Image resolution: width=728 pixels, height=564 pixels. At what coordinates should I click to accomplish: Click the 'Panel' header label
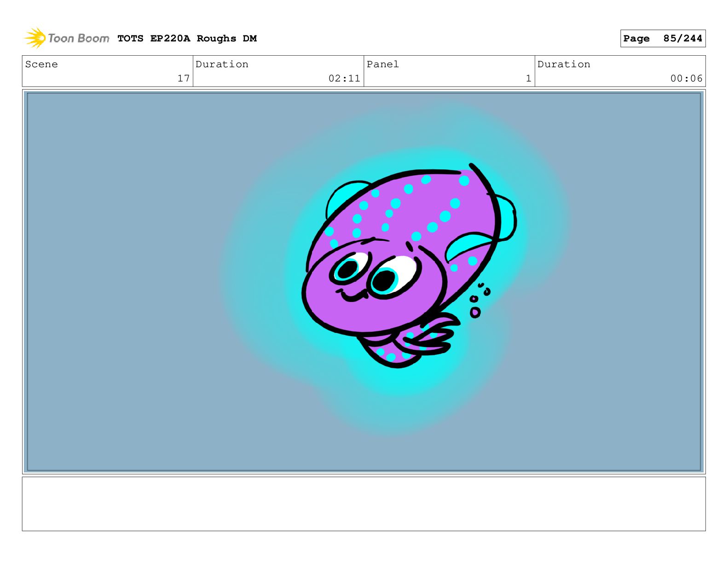coord(382,64)
